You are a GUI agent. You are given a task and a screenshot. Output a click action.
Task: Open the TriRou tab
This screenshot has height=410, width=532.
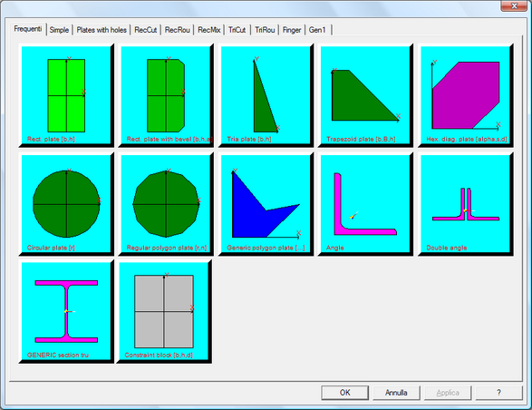click(265, 30)
